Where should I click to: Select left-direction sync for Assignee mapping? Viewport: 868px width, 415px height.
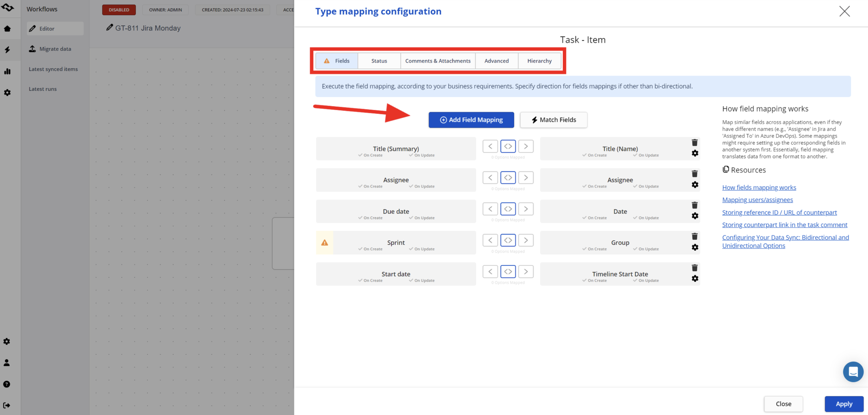(x=490, y=177)
